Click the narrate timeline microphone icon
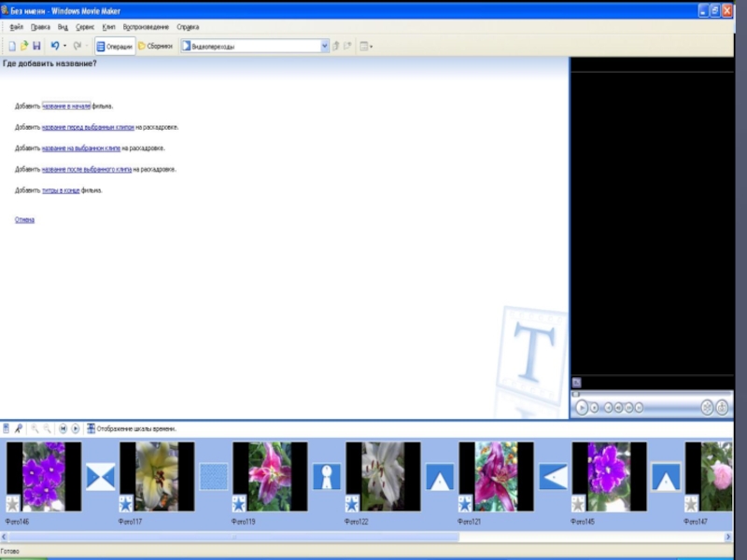The height and width of the screenshot is (560, 747). pyautogui.click(x=18, y=428)
